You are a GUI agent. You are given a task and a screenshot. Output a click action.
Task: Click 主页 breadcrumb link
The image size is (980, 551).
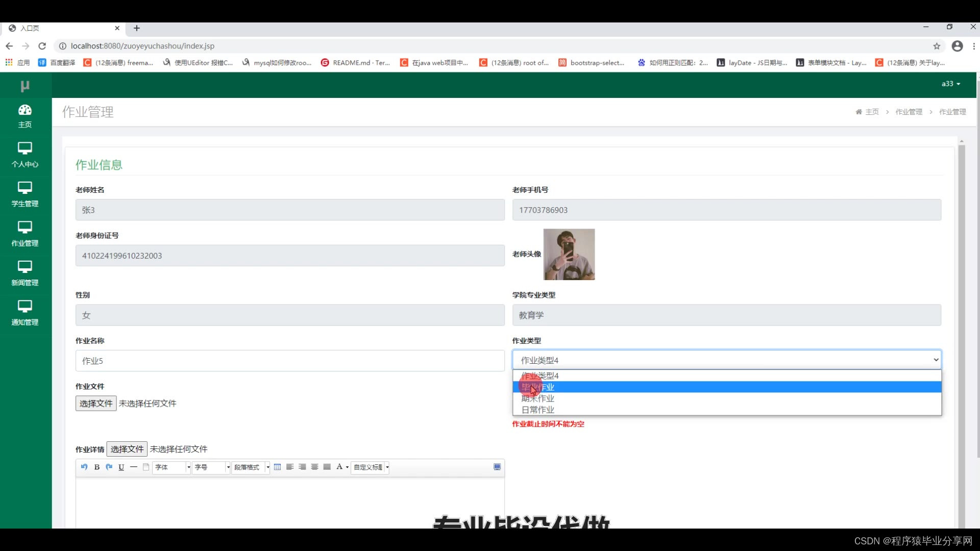(871, 112)
